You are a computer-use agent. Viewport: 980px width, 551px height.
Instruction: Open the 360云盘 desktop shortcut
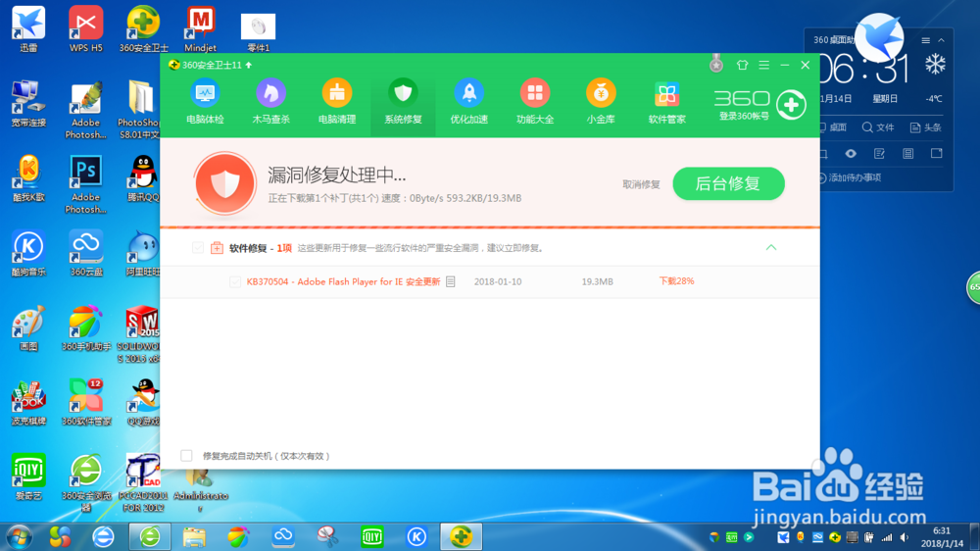pyautogui.click(x=85, y=253)
